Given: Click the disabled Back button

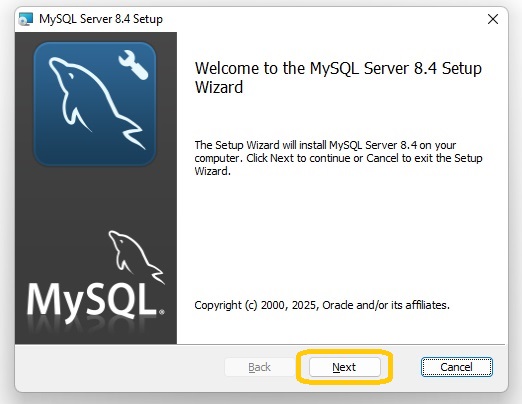Looking at the screenshot, I should 259,367.
